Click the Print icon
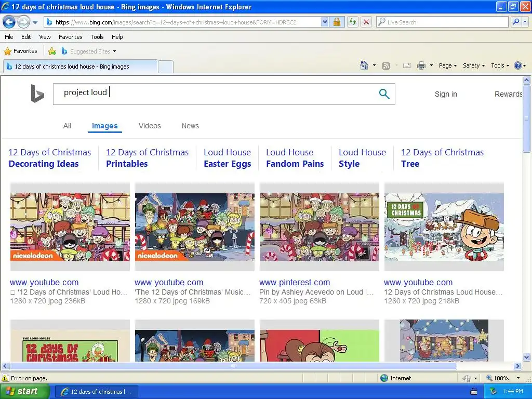The image size is (532, 399). tap(421, 66)
